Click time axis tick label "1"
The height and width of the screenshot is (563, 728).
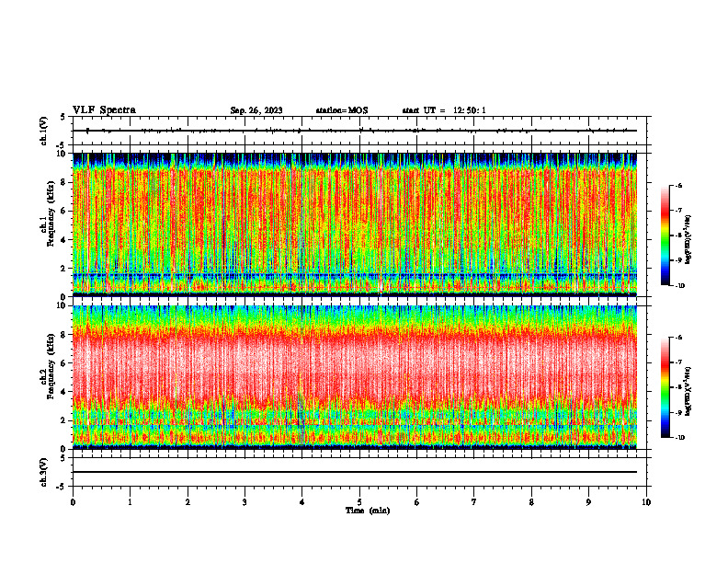130,502
